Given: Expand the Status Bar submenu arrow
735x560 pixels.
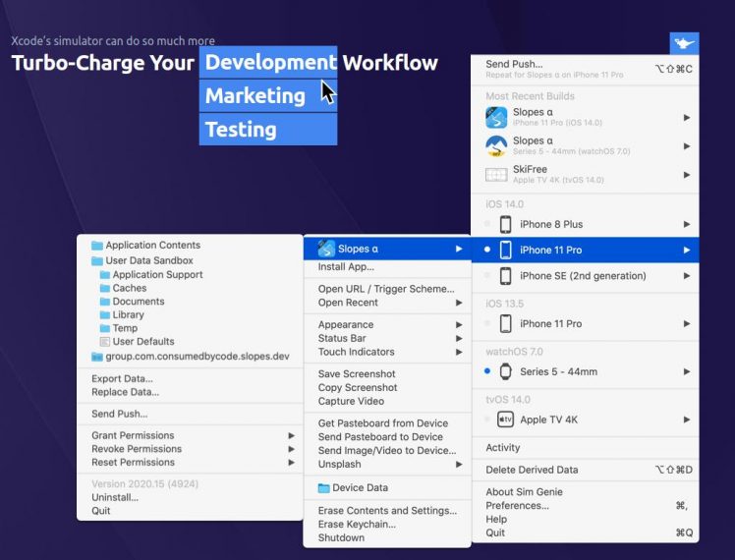Looking at the screenshot, I should 459,338.
